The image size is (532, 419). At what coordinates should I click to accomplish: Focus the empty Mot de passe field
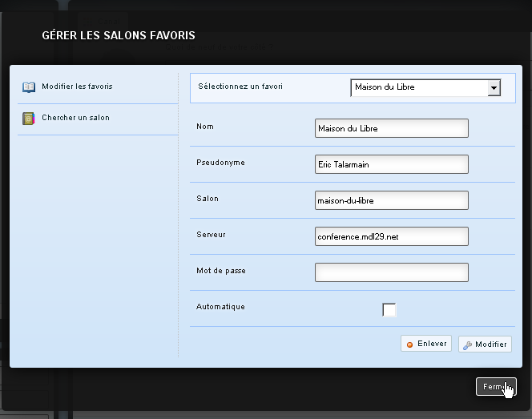(391, 272)
